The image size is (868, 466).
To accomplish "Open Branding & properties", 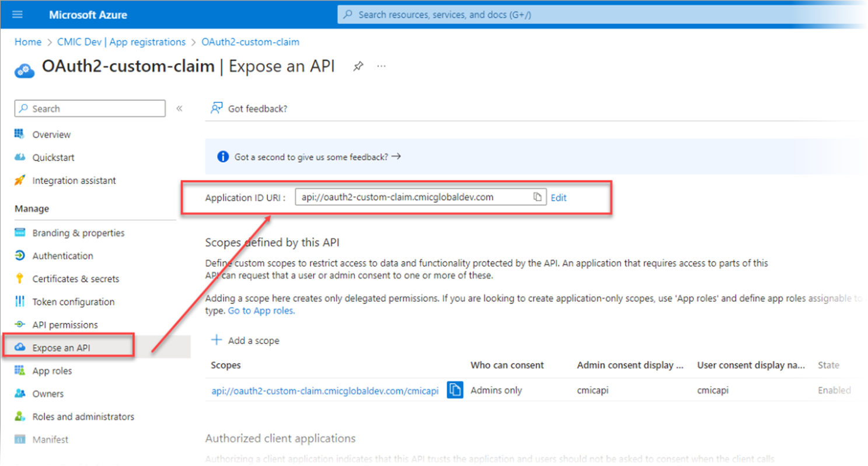I will [78, 233].
